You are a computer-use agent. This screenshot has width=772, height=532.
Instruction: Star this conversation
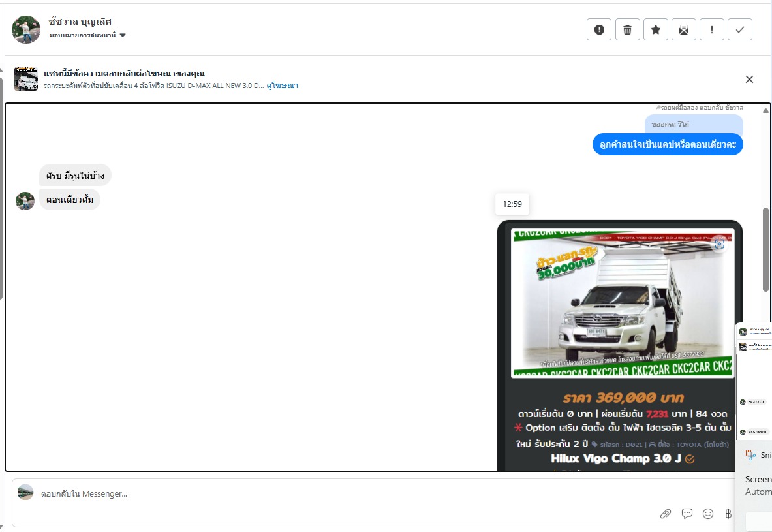(655, 29)
